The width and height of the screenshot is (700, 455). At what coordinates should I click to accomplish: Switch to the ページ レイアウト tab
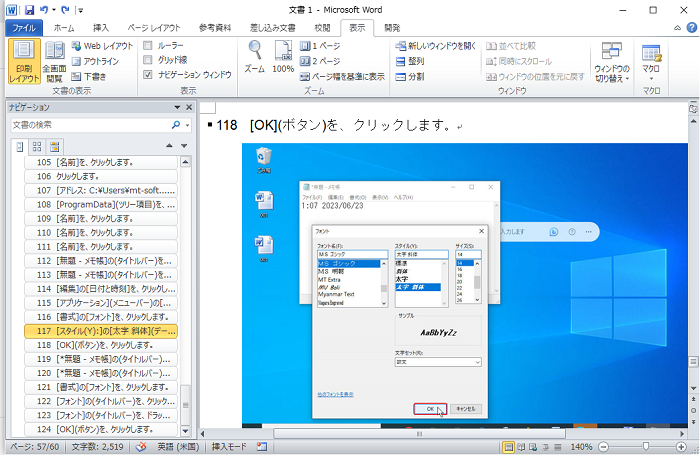pos(154,28)
